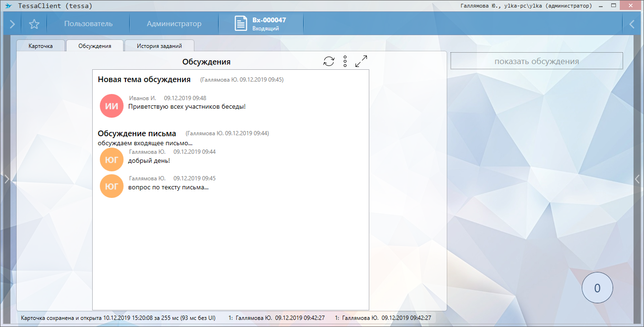Click the round counter button showing 0
Image resolution: width=644 pixels, height=327 pixels.
tap(597, 288)
